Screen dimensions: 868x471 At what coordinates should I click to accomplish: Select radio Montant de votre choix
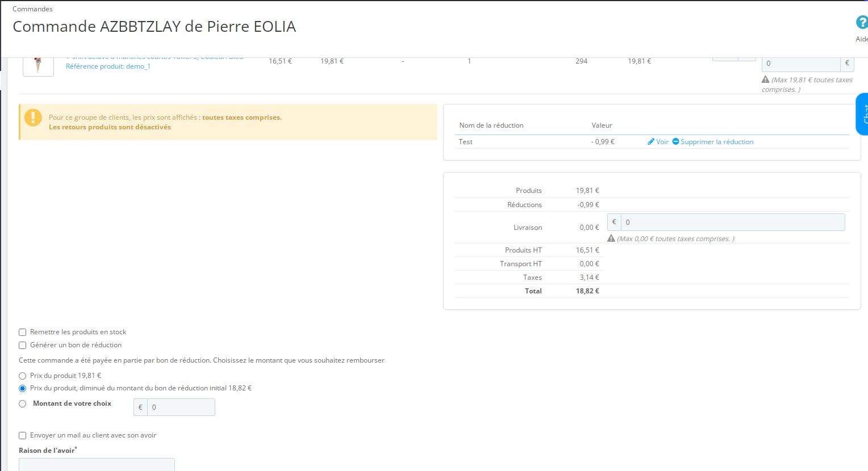coord(23,404)
